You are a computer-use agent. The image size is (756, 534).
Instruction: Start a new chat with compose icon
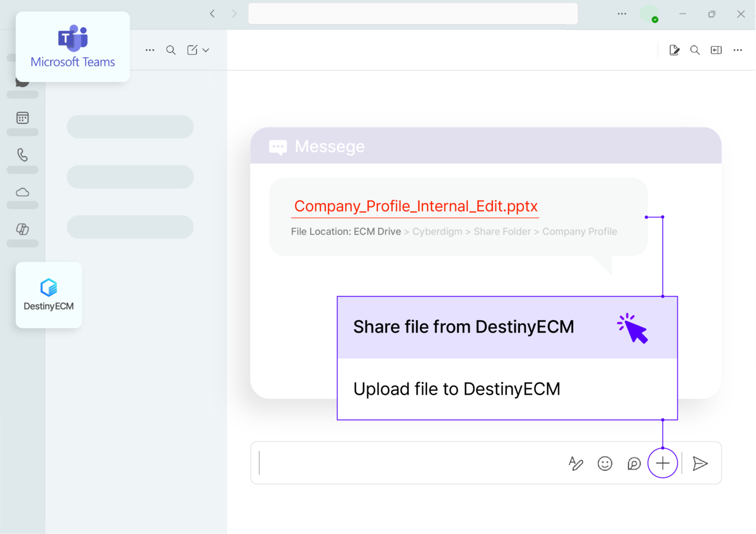click(x=193, y=50)
